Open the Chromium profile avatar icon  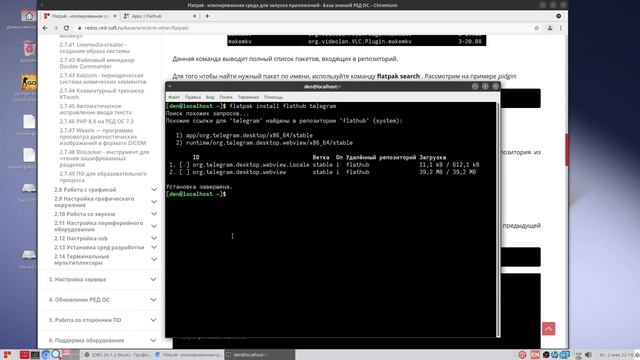550,28
